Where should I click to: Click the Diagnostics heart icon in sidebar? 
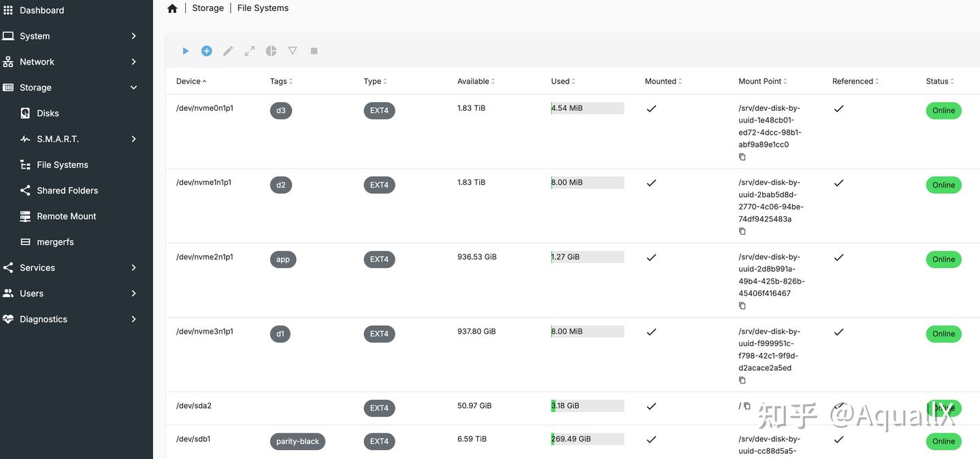coord(8,319)
